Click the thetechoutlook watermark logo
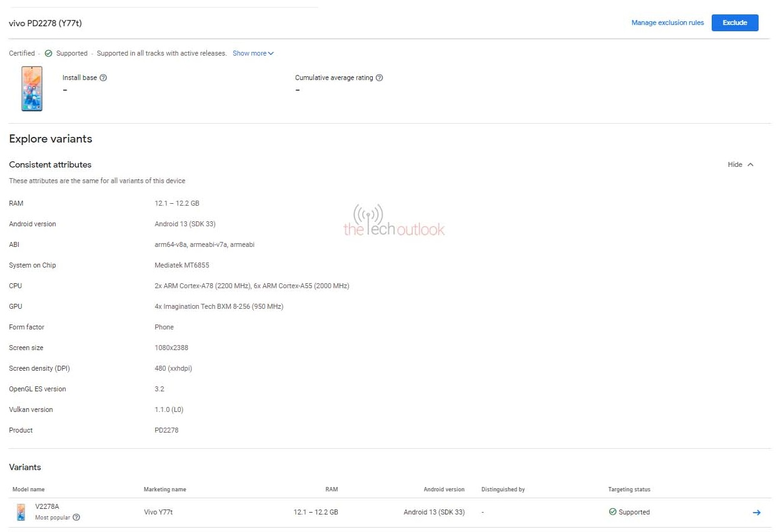 coord(394,221)
